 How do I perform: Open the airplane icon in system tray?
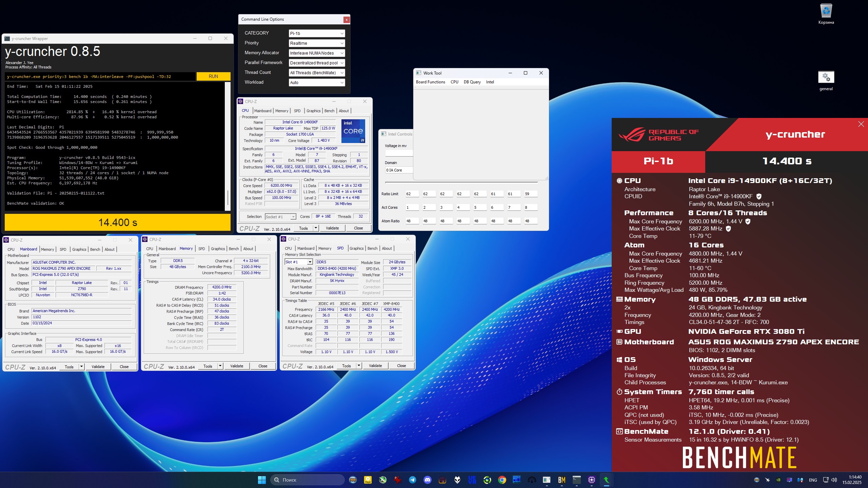tap(768, 480)
